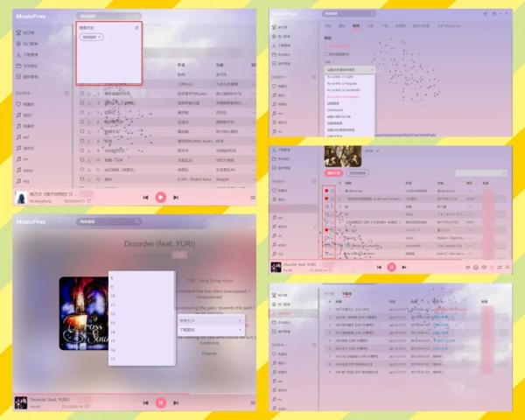Choose the pink highlighted Fira Code font option

(x=341, y=96)
